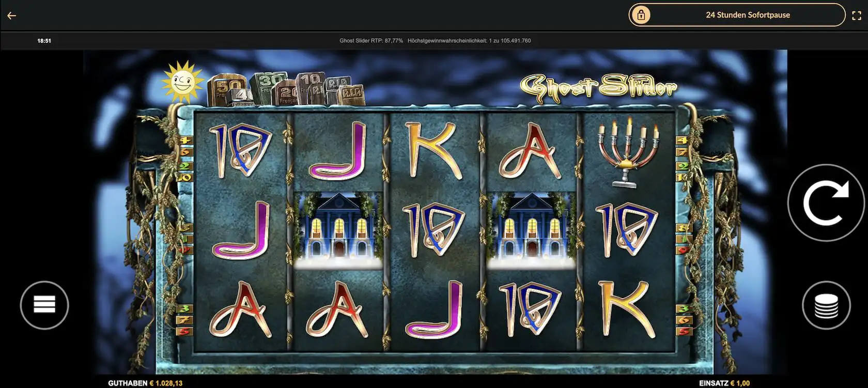Click the Ghost Slider RTP info text

[435, 41]
